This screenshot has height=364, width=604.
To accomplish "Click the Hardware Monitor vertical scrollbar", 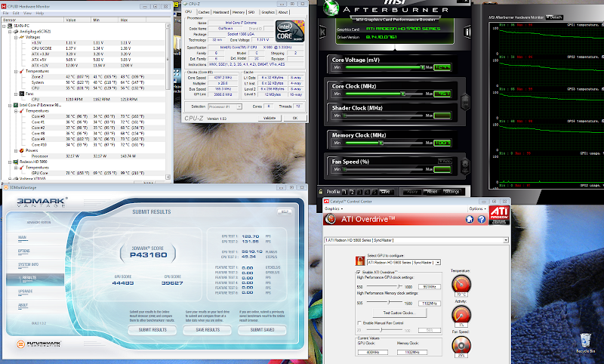I will point(168,101).
